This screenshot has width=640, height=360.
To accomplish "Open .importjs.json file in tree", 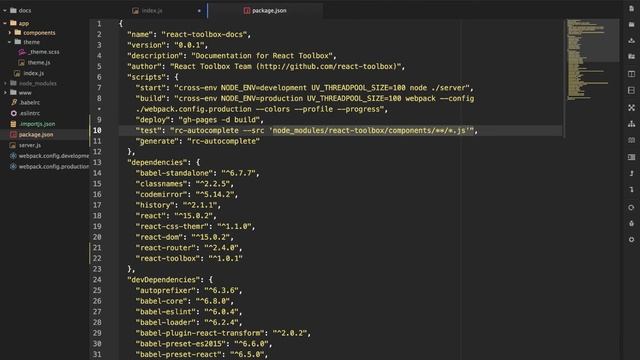I will [37, 124].
